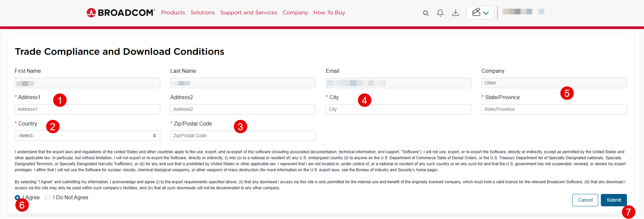Viewport: 644px width, 219px height.
Task: Click into the Address2 field
Action: coord(243,109)
